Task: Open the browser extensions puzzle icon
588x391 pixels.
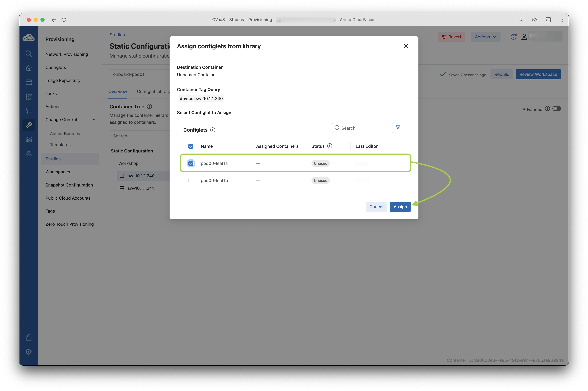Action: pyautogui.click(x=548, y=20)
